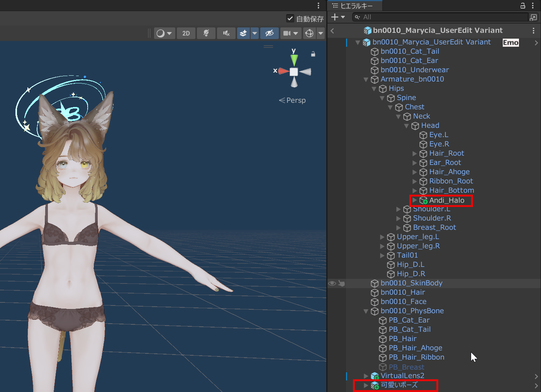Open hierarchy panel three-dot options menu
This screenshot has height=392, width=541.
(x=533, y=5)
